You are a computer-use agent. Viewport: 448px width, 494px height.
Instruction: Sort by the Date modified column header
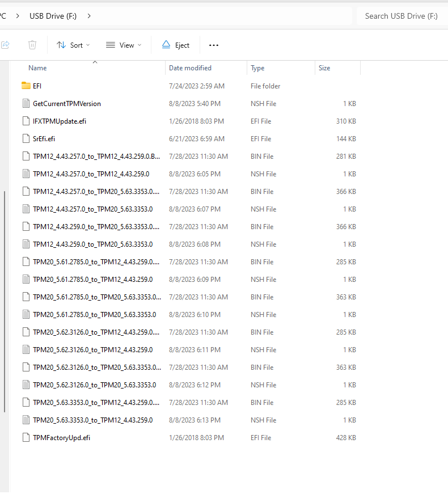190,68
